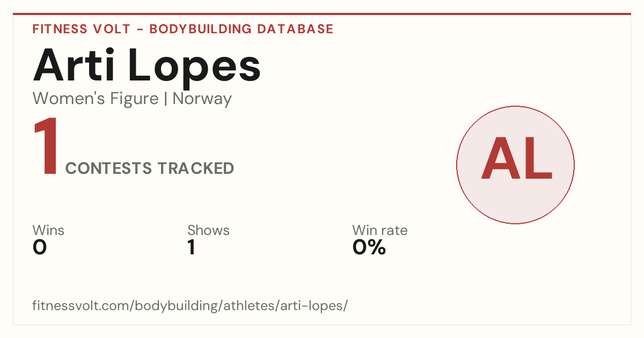Click the 0% win rate value
Viewport: 644px width, 338px height.
tap(369, 247)
